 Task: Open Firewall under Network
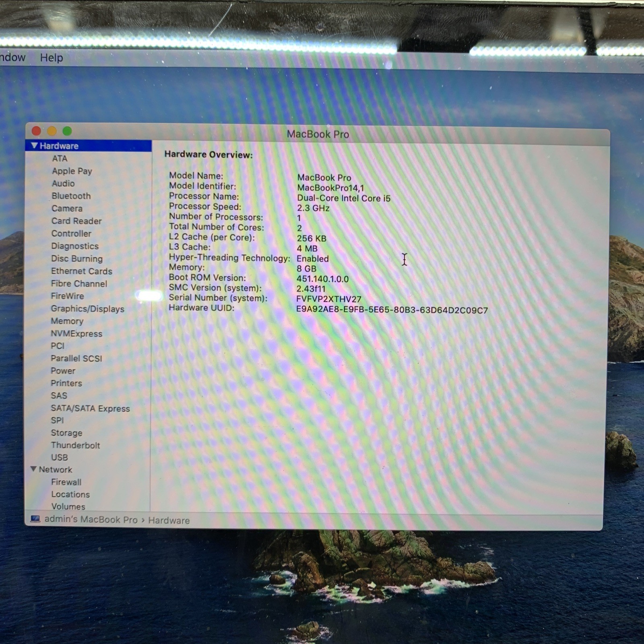pyautogui.click(x=66, y=482)
